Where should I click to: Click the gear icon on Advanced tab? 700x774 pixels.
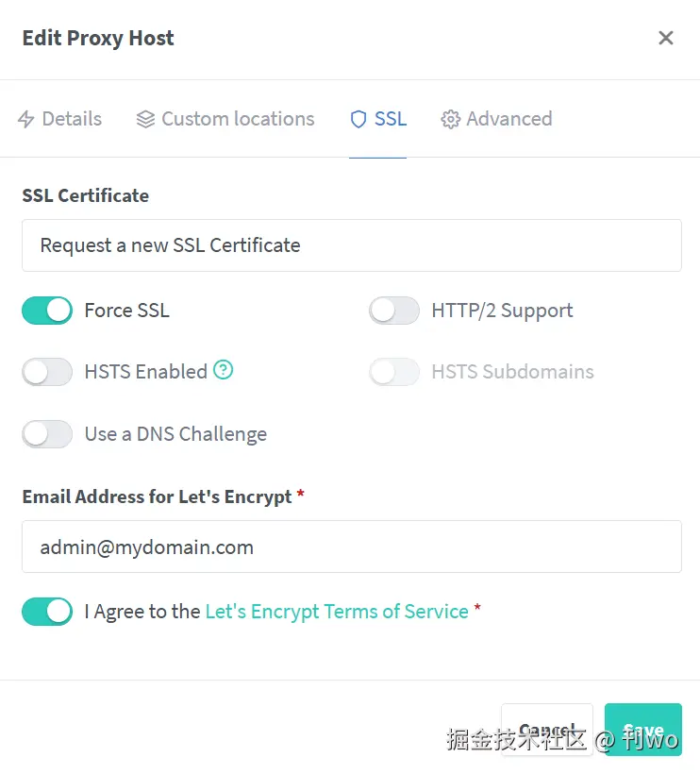pos(451,119)
